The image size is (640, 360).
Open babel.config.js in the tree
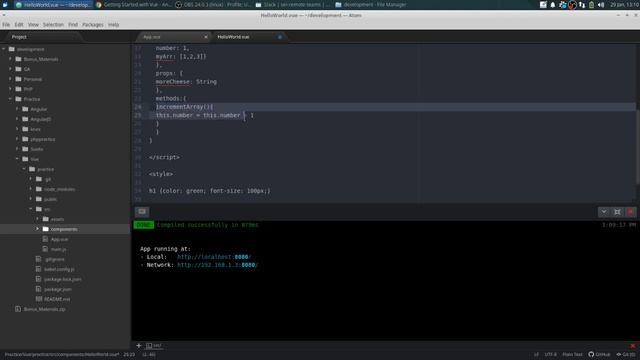tap(59, 269)
